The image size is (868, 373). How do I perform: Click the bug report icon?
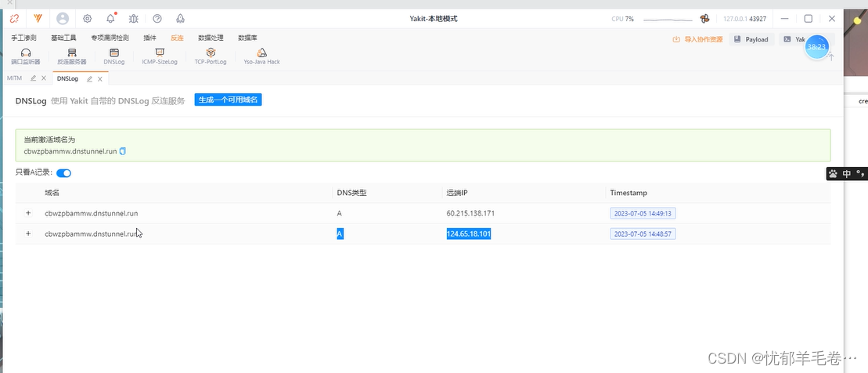coord(133,18)
